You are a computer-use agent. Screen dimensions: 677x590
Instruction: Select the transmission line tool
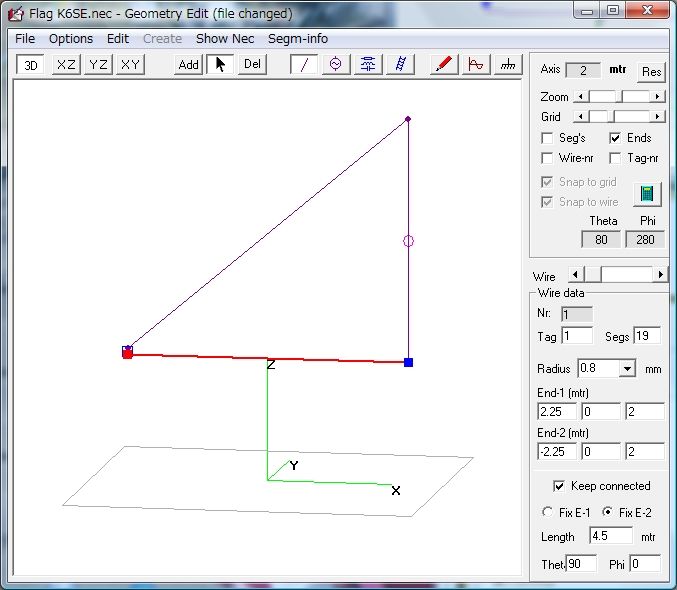[400, 64]
